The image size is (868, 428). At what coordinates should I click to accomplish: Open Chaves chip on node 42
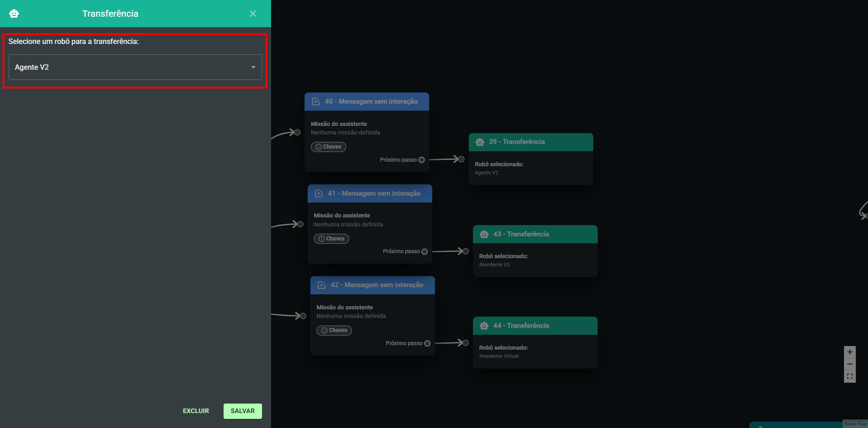[x=334, y=330]
